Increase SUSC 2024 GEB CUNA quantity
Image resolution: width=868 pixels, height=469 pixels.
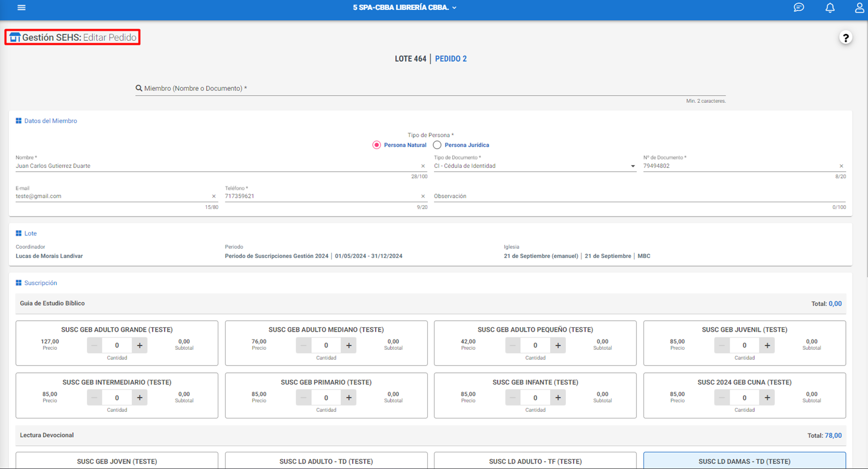pos(767,397)
